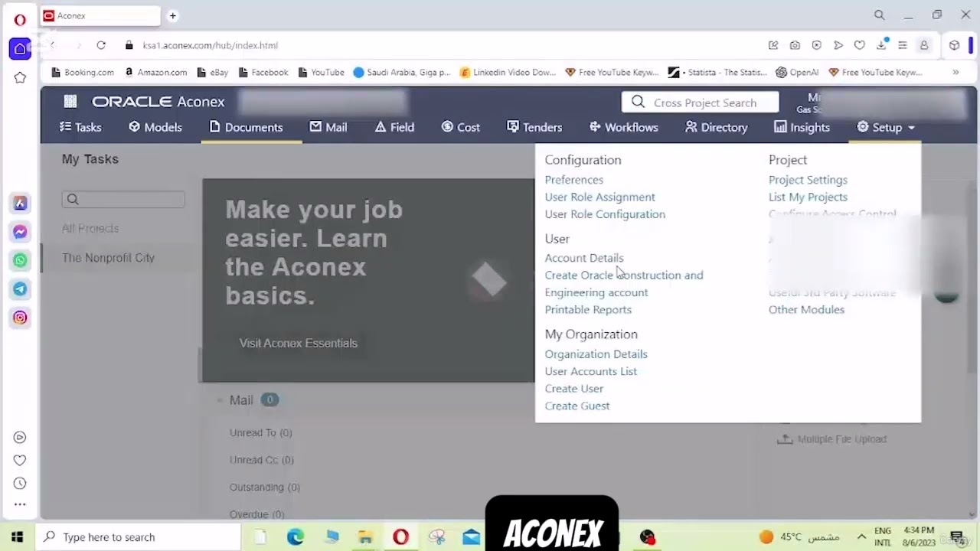Open the Amazon.com bookmark
This screenshot has height=551, width=980.
click(155, 72)
